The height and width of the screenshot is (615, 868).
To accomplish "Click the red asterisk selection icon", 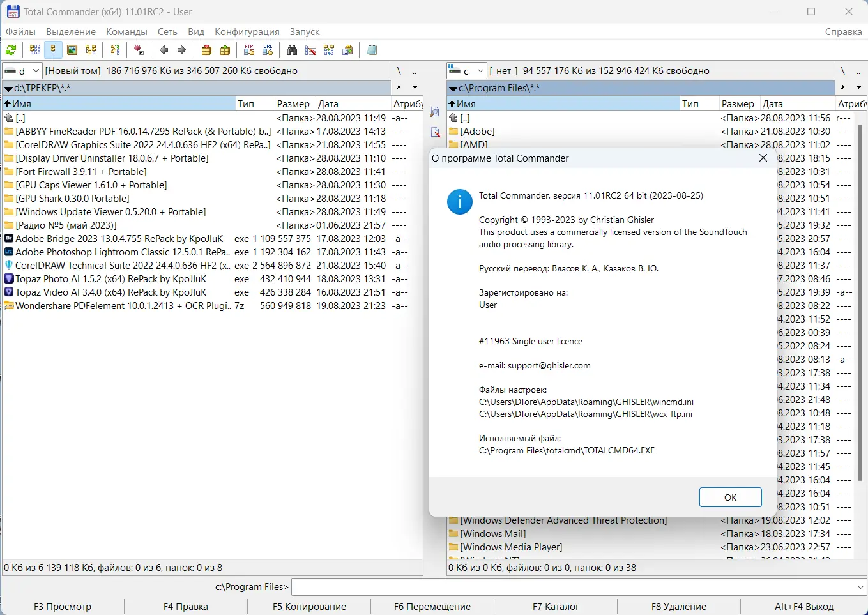I will (139, 50).
